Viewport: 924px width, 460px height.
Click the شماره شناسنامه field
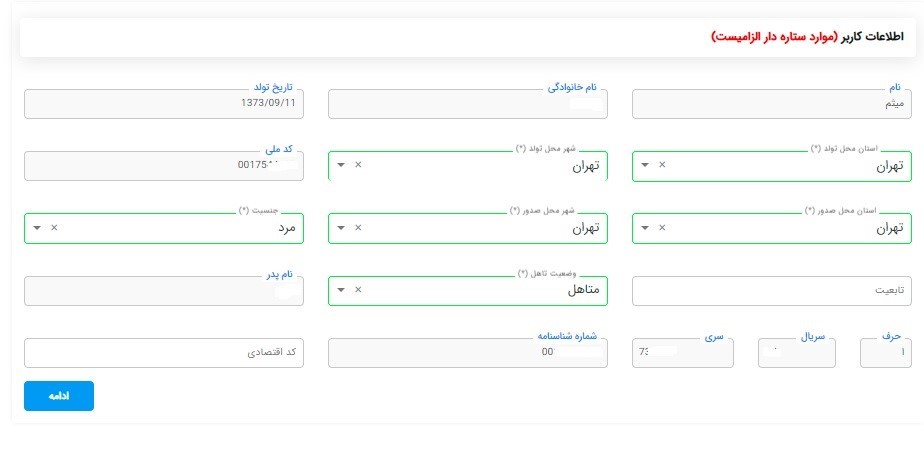(468, 353)
